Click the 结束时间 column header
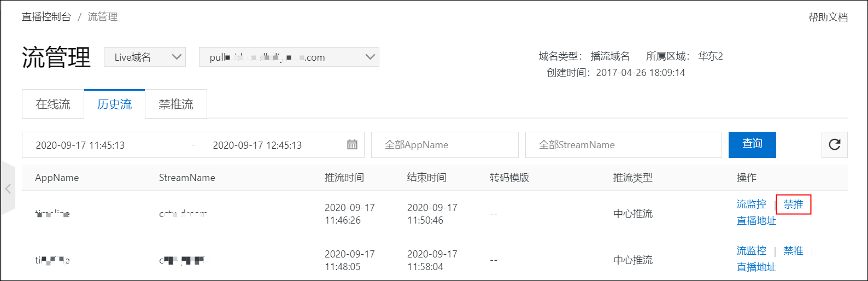The image size is (868, 281). (x=427, y=178)
